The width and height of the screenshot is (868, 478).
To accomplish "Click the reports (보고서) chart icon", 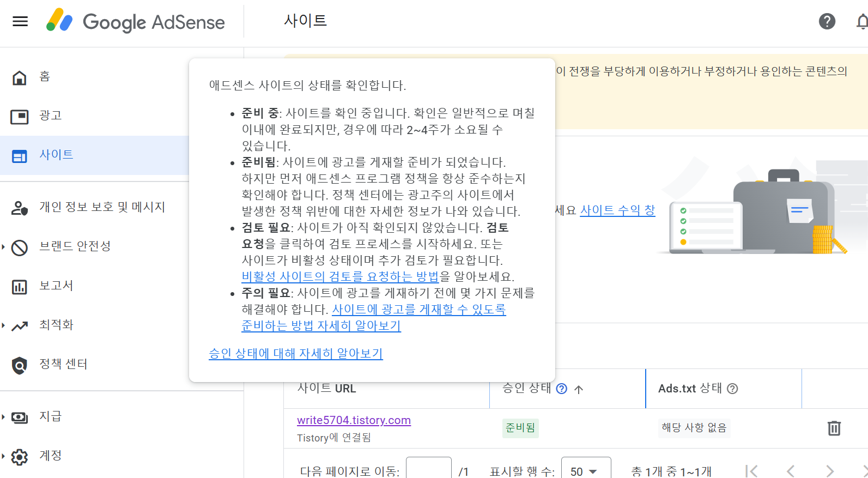I will pos(20,287).
